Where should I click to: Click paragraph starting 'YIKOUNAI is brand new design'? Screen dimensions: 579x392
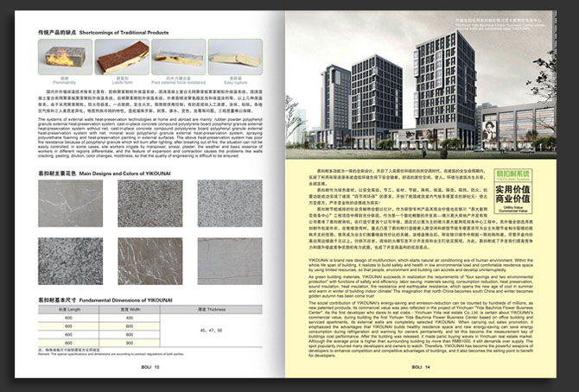pyautogui.click(x=421, y=265)
